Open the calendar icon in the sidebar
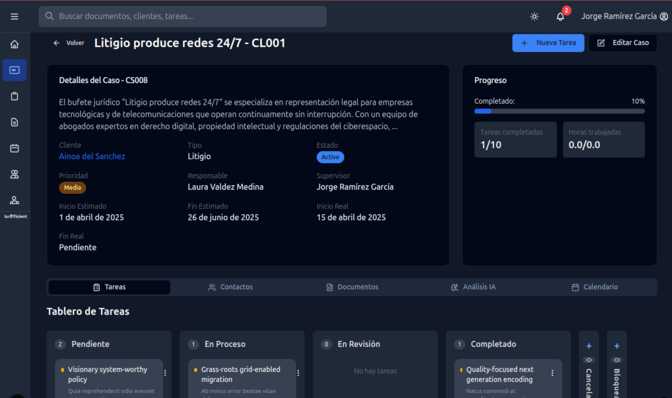Screen dimensions: 672x398 15,148
